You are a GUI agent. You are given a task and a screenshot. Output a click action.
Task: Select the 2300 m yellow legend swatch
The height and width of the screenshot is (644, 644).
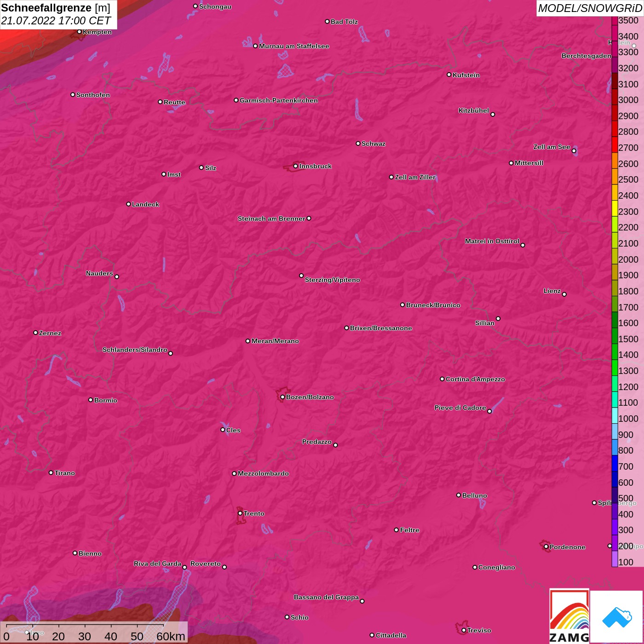615,208
